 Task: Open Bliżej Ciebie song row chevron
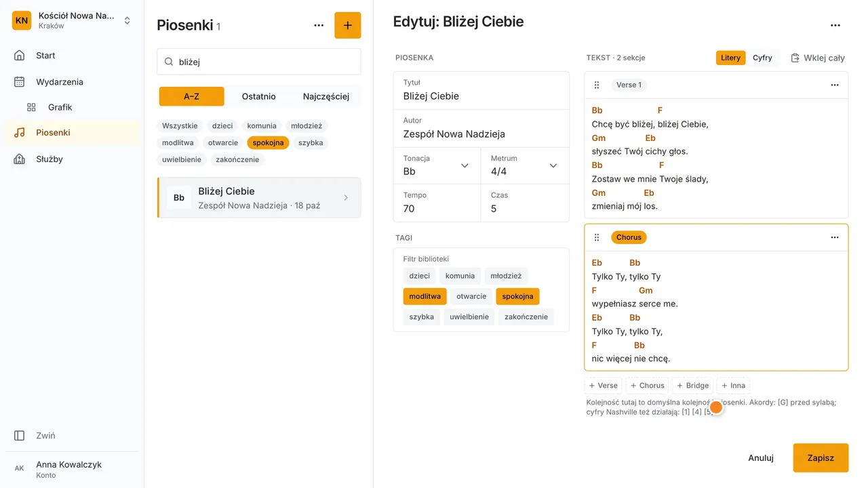346,197
